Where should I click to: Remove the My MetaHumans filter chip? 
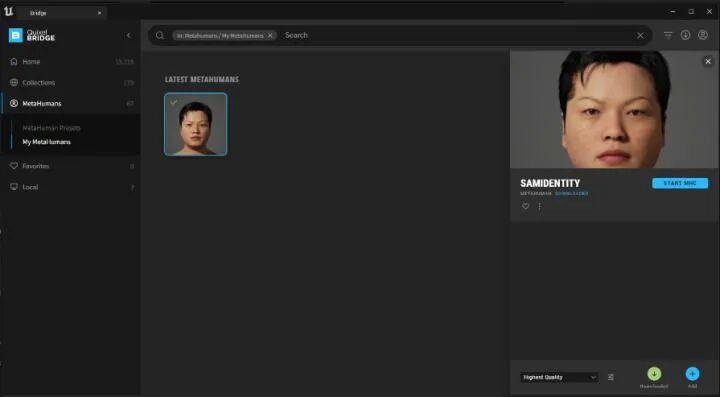pyautogui.click(x=270, y=35)
